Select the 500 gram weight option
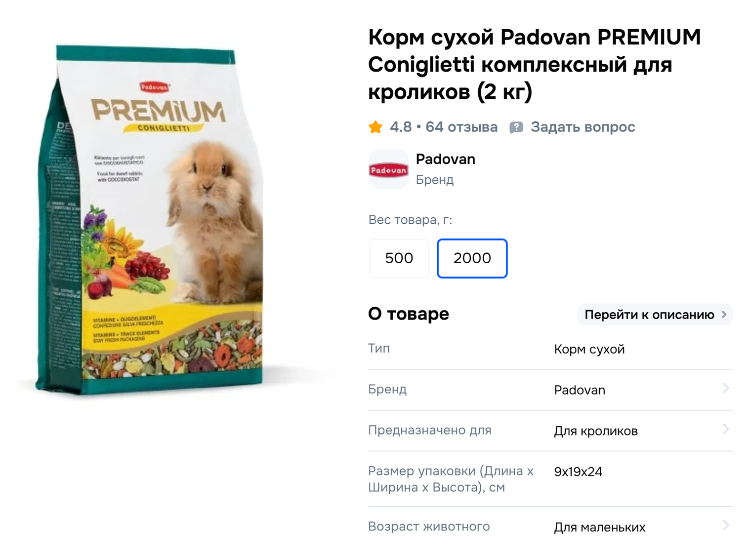751x560 pixels. pyautogui.click(x=399, y=258)
